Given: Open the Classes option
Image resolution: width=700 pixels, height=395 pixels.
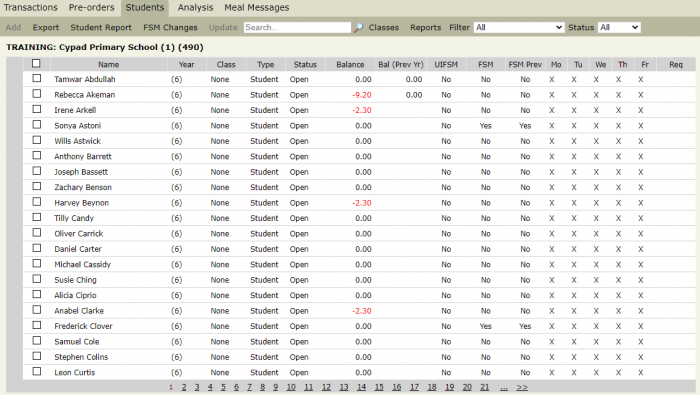Looking at the screenshot, I should [x=383, y=28].
